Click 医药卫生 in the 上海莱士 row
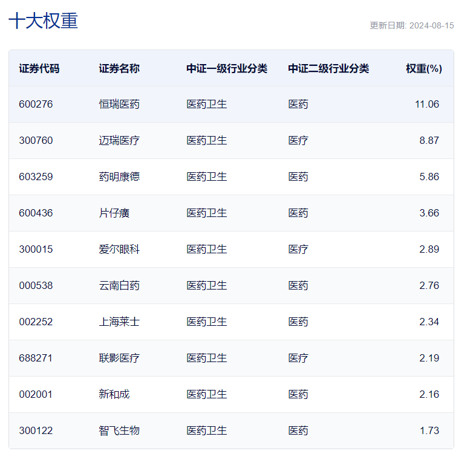Image resolution: width=476 pixels, height=457 pixels. coord(207,322)
